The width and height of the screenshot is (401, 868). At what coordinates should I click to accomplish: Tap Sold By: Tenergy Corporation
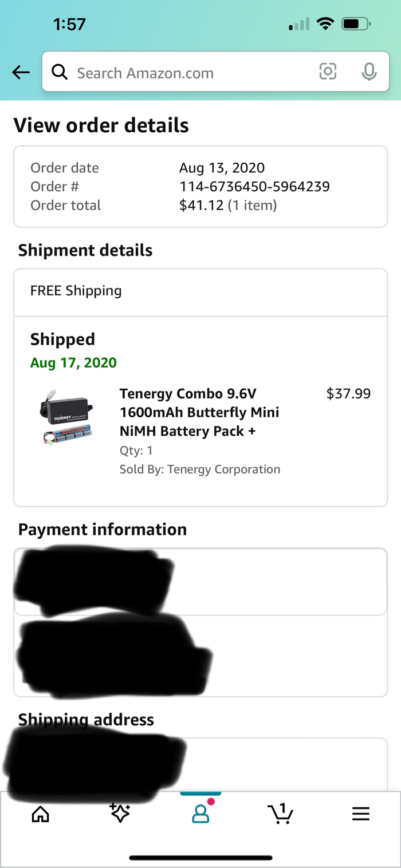(x=199, y=469)
